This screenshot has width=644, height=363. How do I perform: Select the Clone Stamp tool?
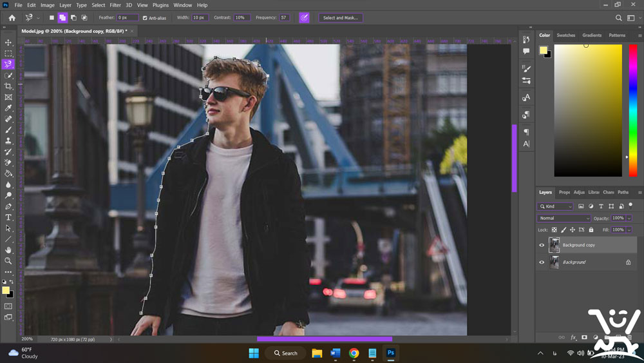(x=8, y=141)
